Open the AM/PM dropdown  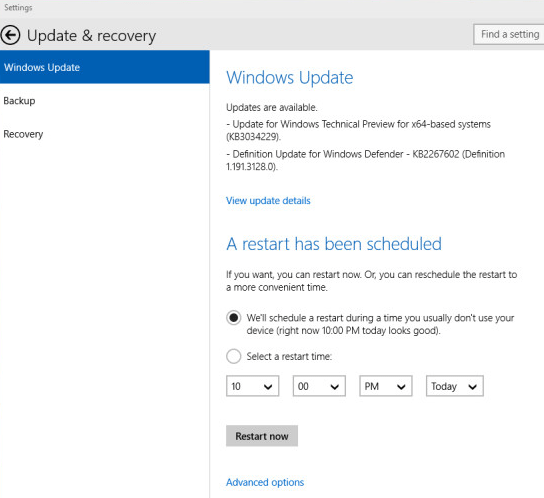click(x=385, y=386)
